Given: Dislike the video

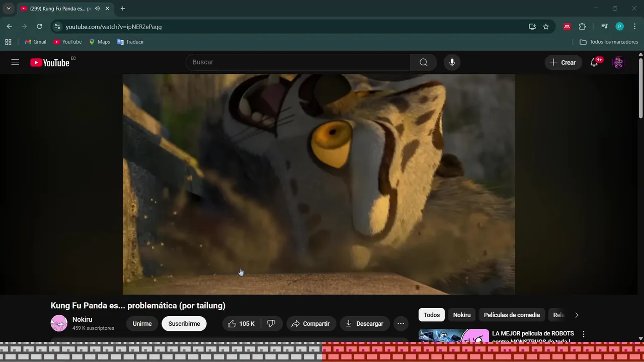Looking at the screenshot, I should pos(271,324).
